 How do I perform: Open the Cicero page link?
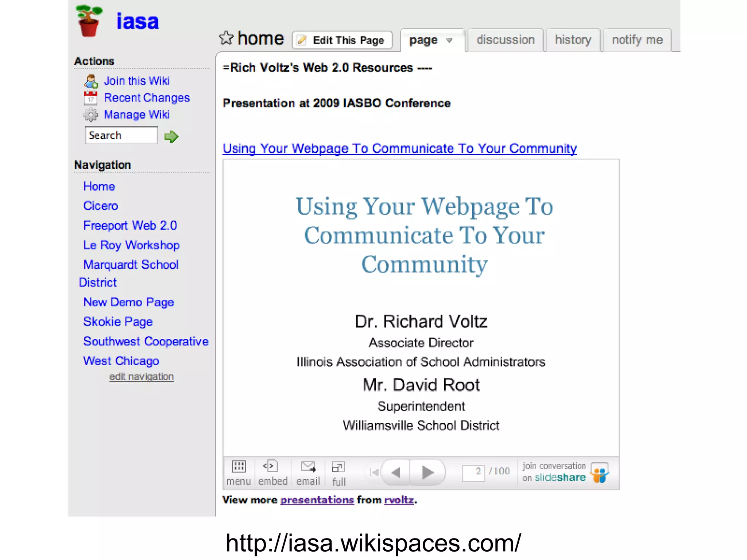pyautogui.click(x=101, y=206)
